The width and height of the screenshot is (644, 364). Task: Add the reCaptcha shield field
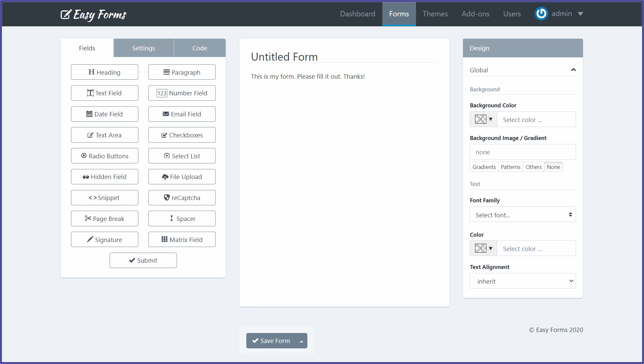pos(182,198)
